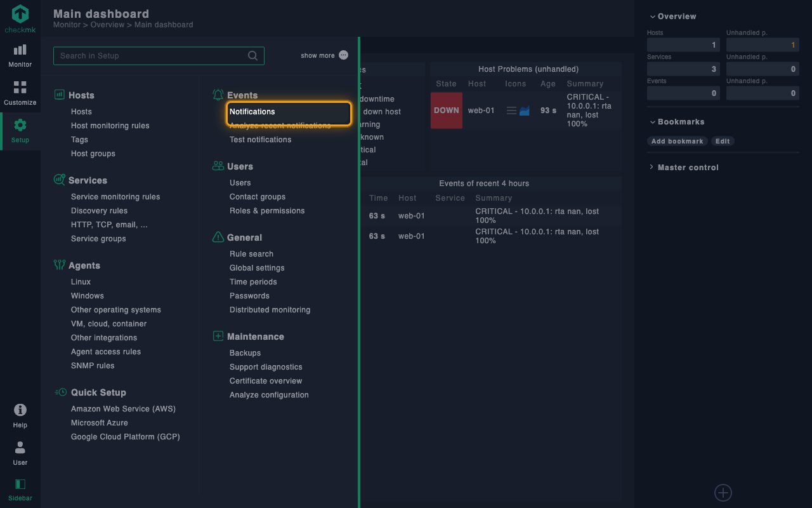This screenshot has width=812, height=508.
Task: Click the Maintenance plus icon
Action: click(x=218, y=336)
